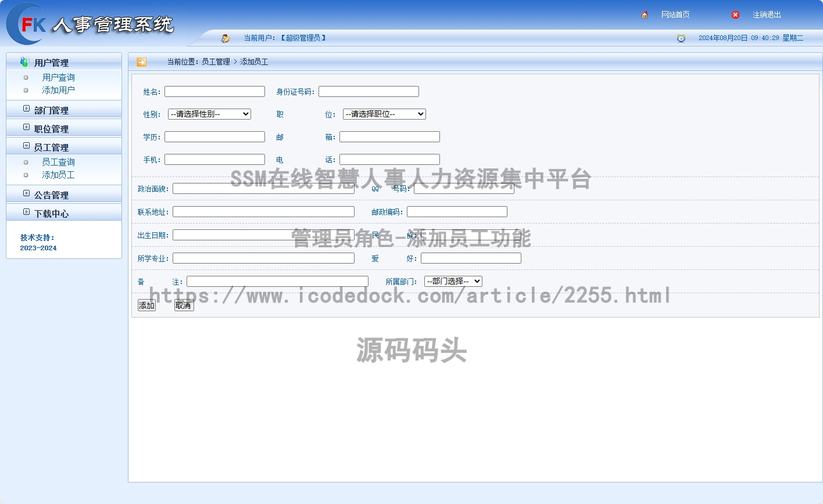Focus the 爱好 input field
This screenshot has width=823, height=504.
pos(471,258)
